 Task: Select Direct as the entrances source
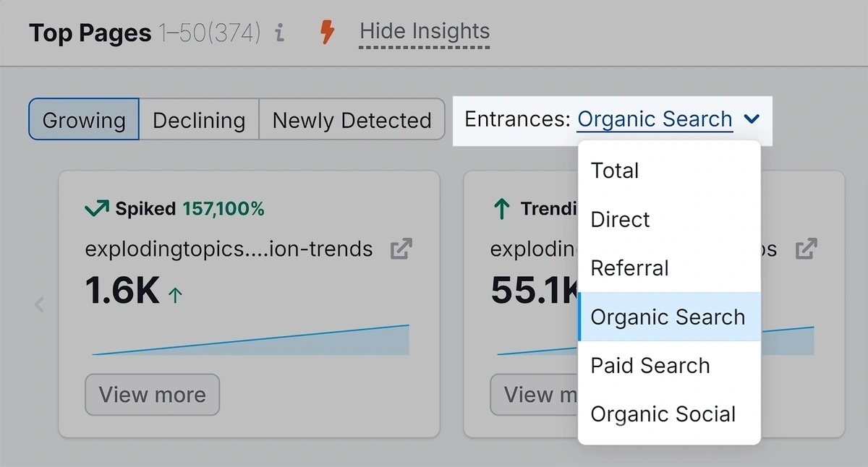[x=619, y=219]
